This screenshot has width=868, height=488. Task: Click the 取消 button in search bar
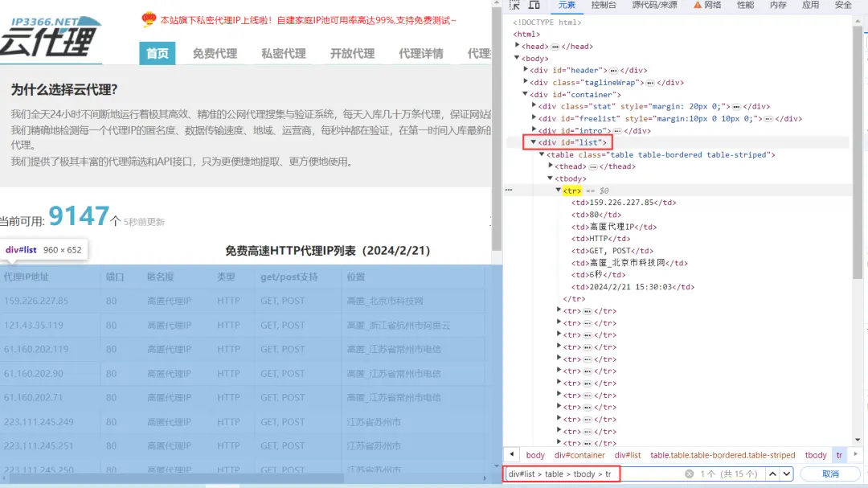830,474
